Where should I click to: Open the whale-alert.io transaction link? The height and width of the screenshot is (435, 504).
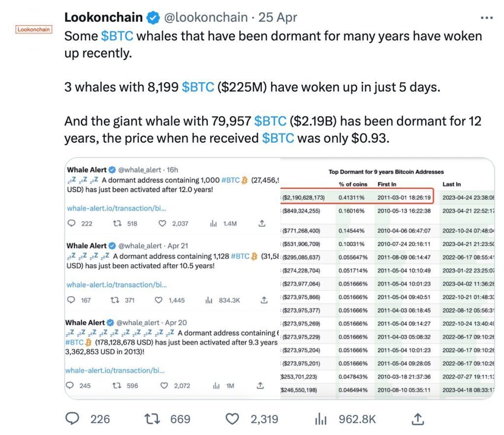(116, 208)
